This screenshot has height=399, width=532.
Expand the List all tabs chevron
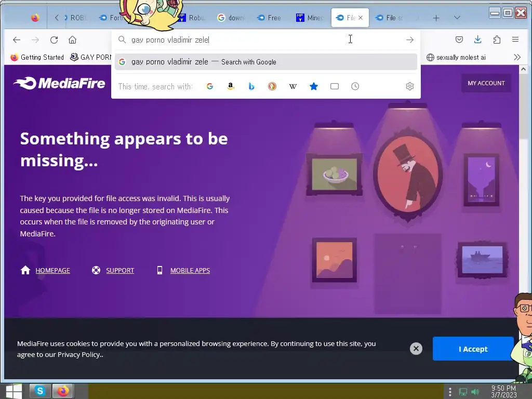tap(457, 18)
